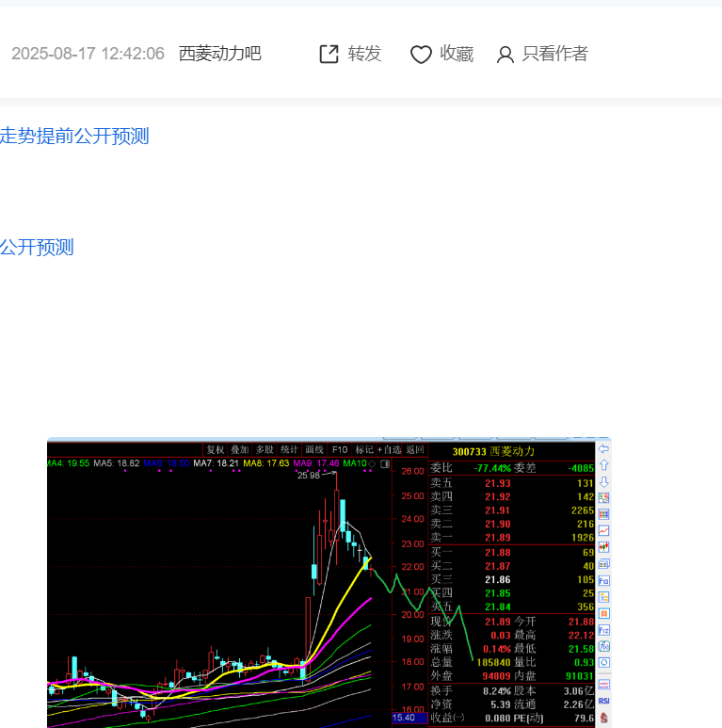Image resolution: width=722 pixels, height=728 pixels.
Task: Click the up arrow icon in chart sidebar
Action: [603, 464]
